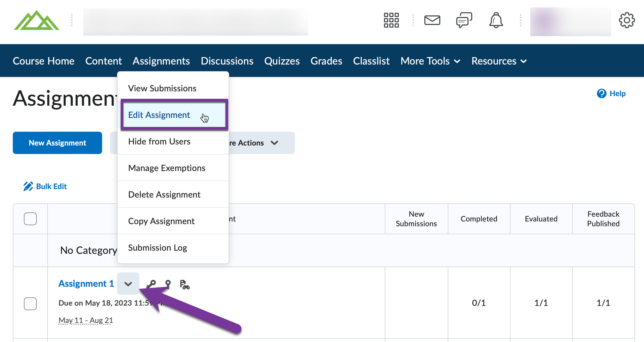
Task: Expand the Resources menu
Action: [499, 61]
